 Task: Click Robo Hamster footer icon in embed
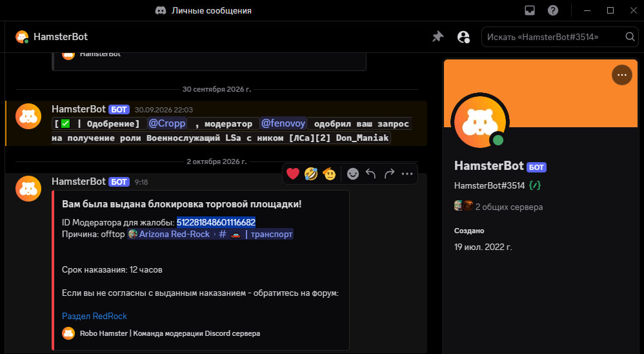pyautogui.click(x=68, y=333)
